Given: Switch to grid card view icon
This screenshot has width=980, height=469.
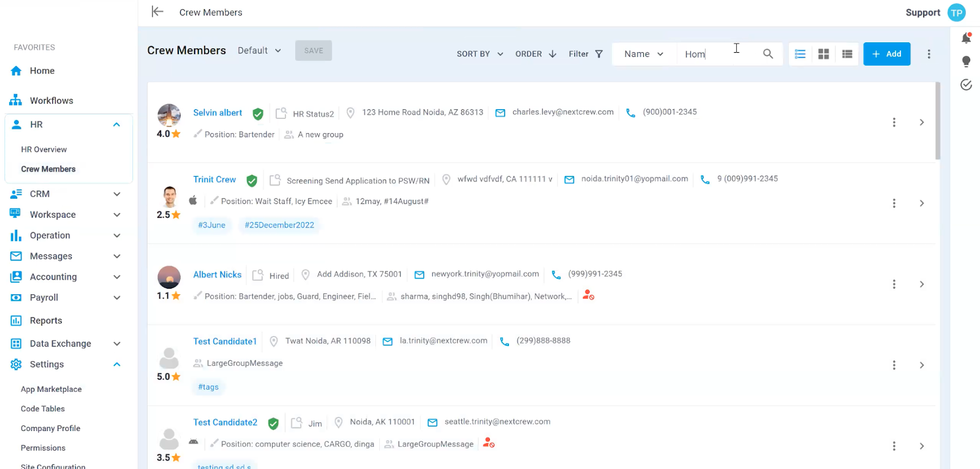Looking at the screenshot, I should point(824,54).
